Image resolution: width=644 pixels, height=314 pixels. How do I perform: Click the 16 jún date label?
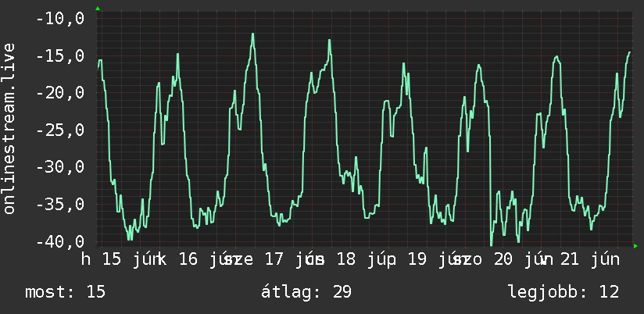click(206, 259)
